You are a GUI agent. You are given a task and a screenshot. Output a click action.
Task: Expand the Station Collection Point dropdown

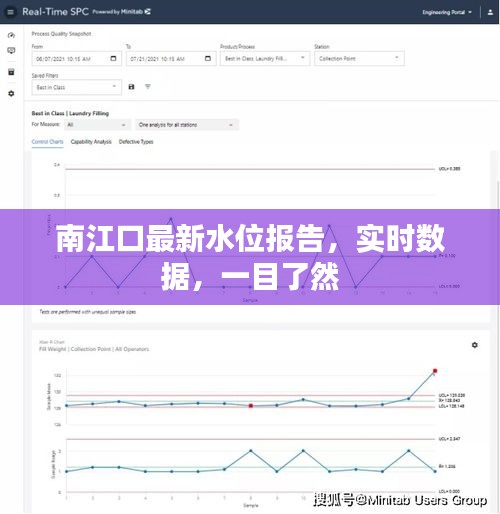point(359,59)
